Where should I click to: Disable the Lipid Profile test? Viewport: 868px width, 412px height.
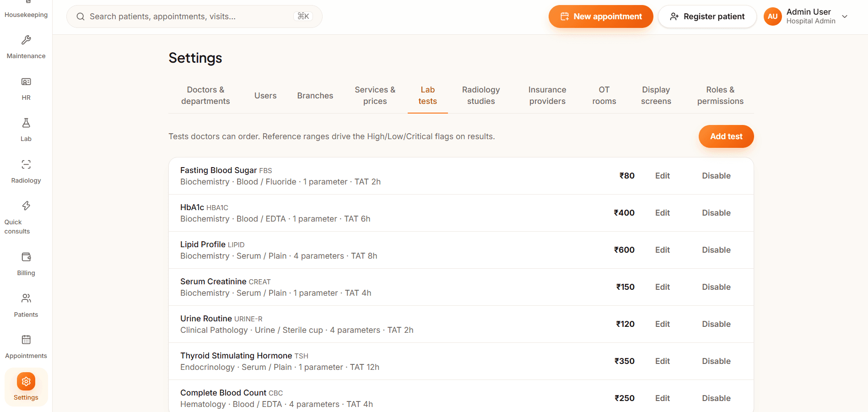click(716, 250)
